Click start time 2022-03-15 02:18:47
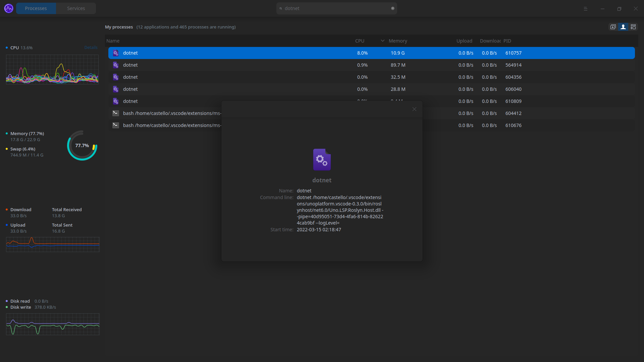The height and width of the screenshot is (362, 644). (319, 230)
